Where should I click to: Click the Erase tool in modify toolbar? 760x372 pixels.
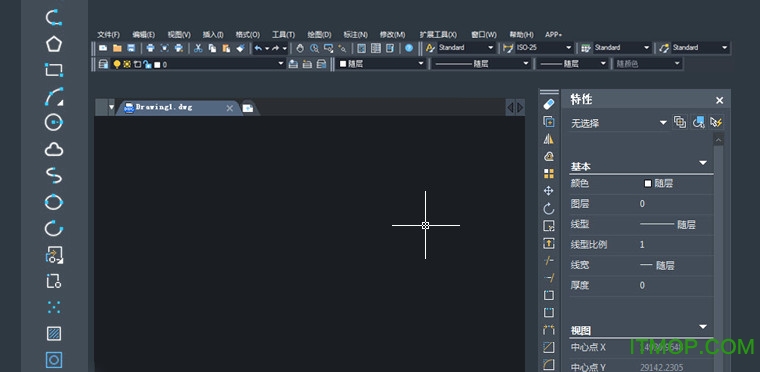pos(549,104)
